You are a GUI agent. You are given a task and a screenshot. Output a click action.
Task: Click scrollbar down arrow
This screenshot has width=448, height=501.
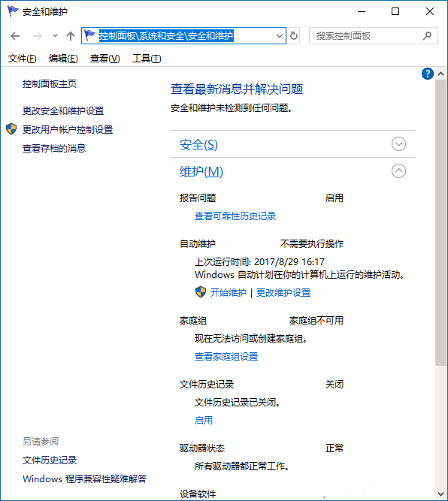(440, 494)
